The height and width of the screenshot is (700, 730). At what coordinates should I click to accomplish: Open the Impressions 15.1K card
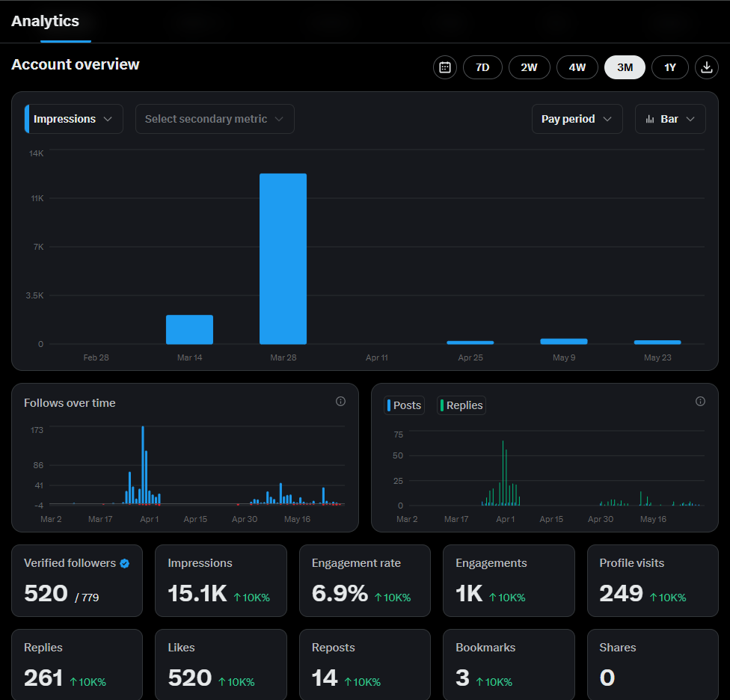(x=221, y=581)
